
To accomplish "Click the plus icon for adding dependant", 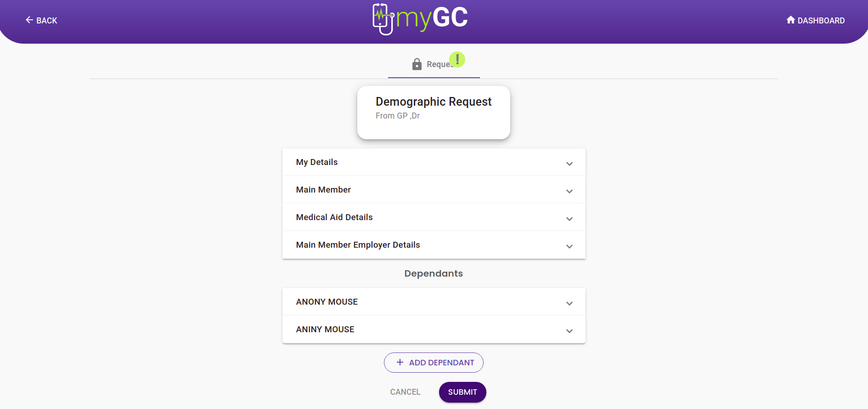I will point(400,362).
